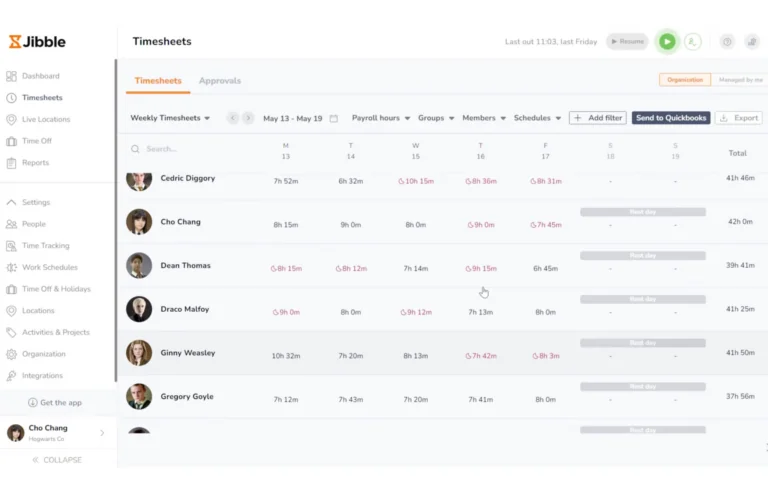768x480 pixels.
Task: Click the Export button
Action: coord(739,118)
